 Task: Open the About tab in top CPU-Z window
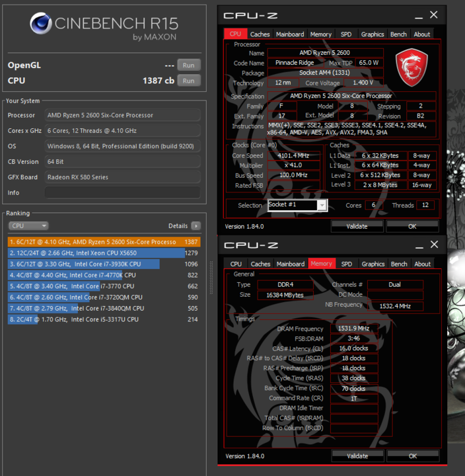[x=422, y=34]
